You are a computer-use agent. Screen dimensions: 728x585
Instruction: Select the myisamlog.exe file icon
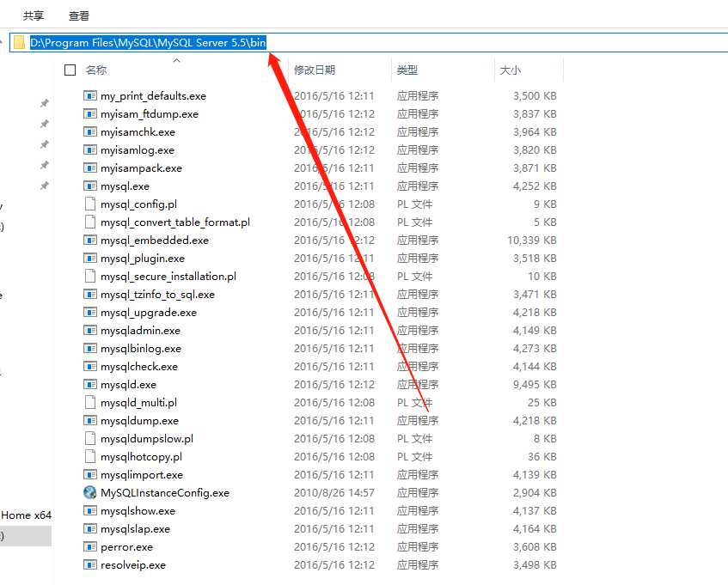(90, 149)
